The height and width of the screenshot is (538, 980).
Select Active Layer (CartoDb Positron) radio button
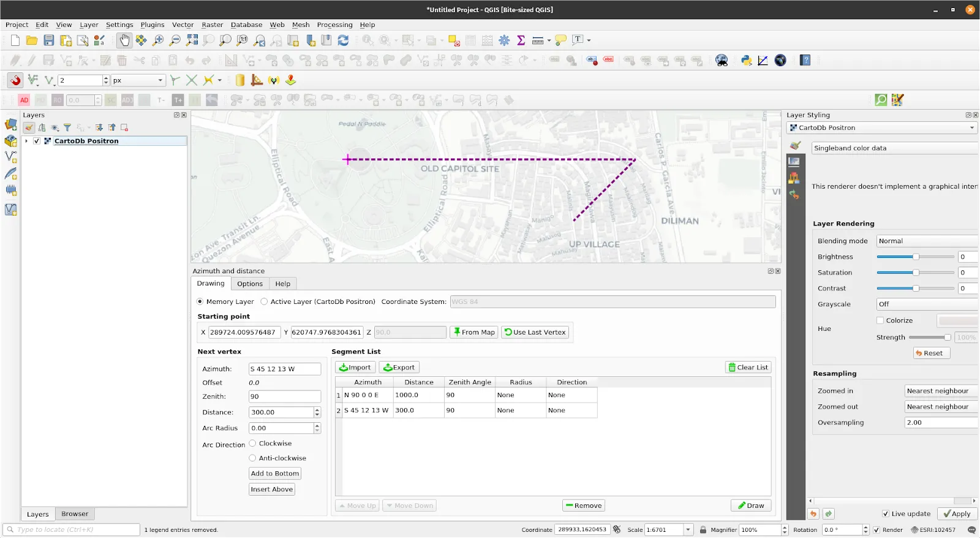tap(264, 301)
